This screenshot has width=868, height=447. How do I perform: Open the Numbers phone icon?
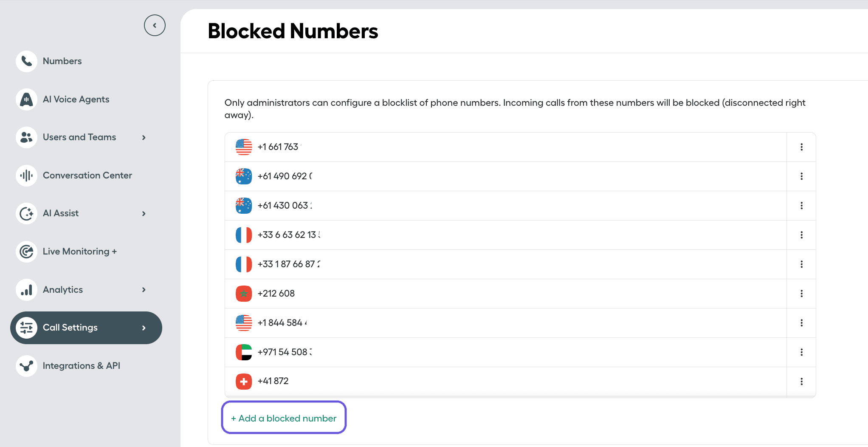click(26, 61)
